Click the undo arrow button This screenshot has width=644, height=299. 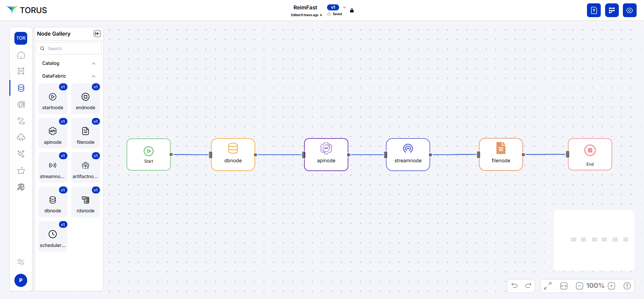pos(515,286)
